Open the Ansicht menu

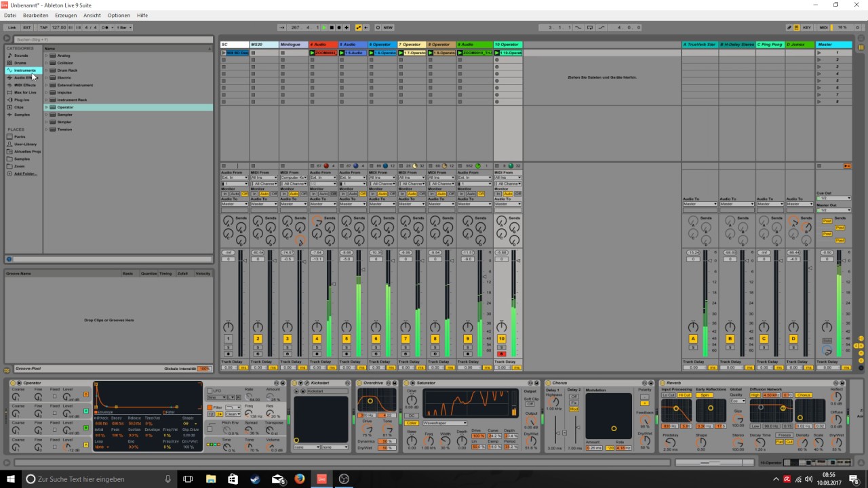click(x=92, y=15)
